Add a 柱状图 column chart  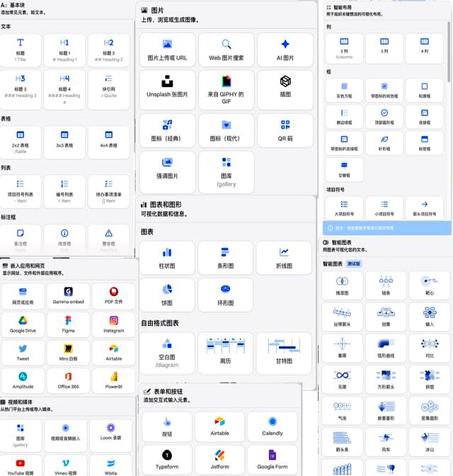coord(167,258)
